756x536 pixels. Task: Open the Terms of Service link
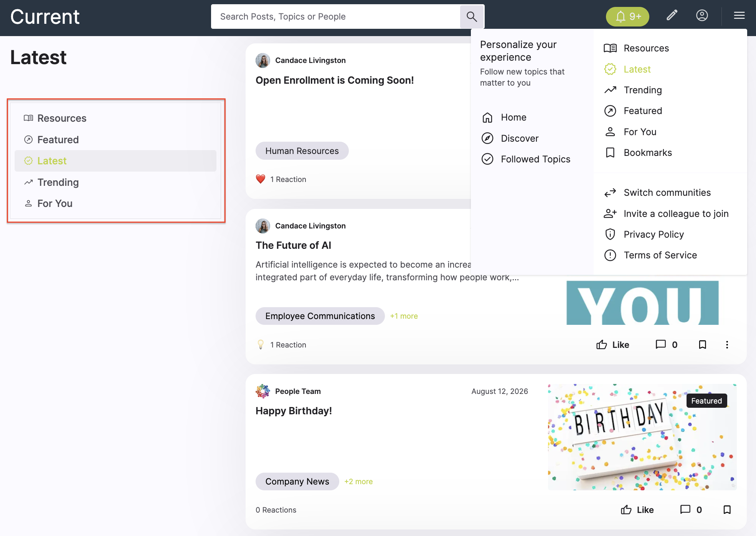tap(660, 255)
